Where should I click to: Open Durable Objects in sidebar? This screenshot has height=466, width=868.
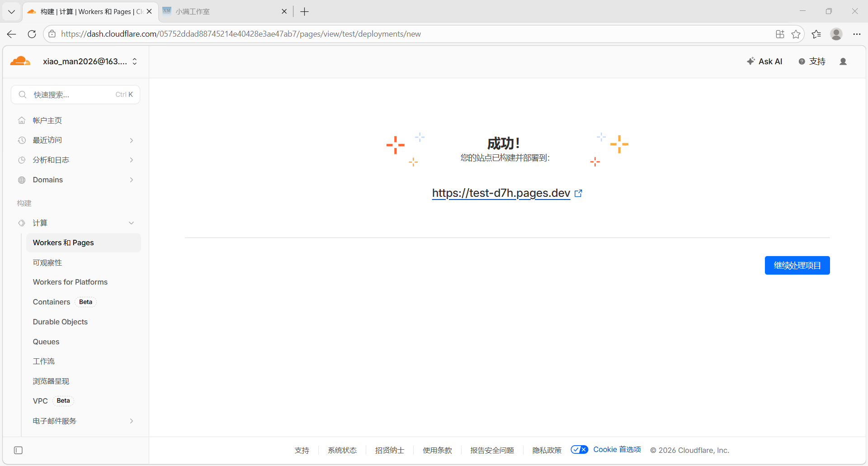coord(60,322)
